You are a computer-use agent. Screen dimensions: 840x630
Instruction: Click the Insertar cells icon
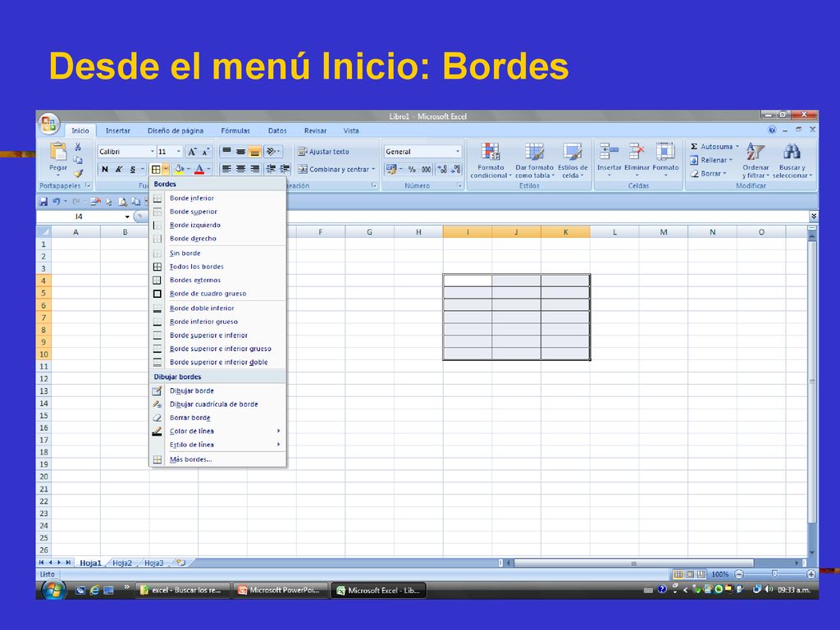click(x=609, y=152)
